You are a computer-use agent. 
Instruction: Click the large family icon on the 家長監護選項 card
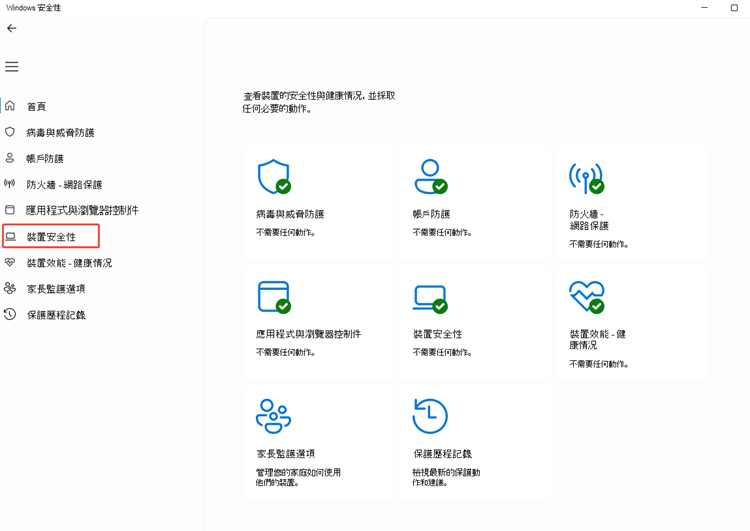(x=274, y=416)
